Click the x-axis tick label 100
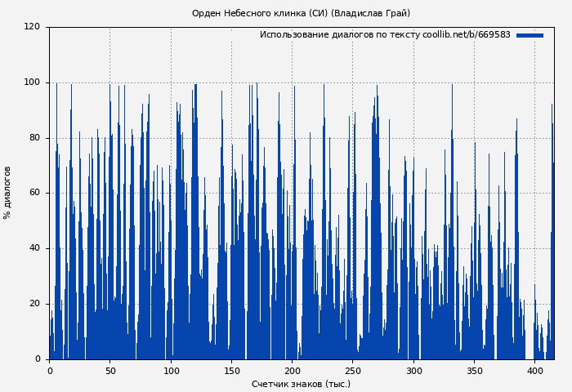Image resolution: width=572 pixels, height=392 pixels. pyautogui.click(x=171, y=371)
